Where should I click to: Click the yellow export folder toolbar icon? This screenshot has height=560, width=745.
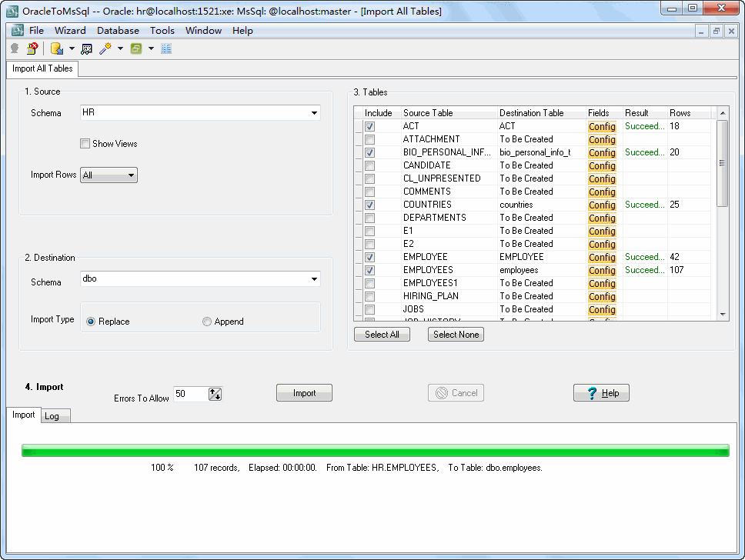point(56,47)
